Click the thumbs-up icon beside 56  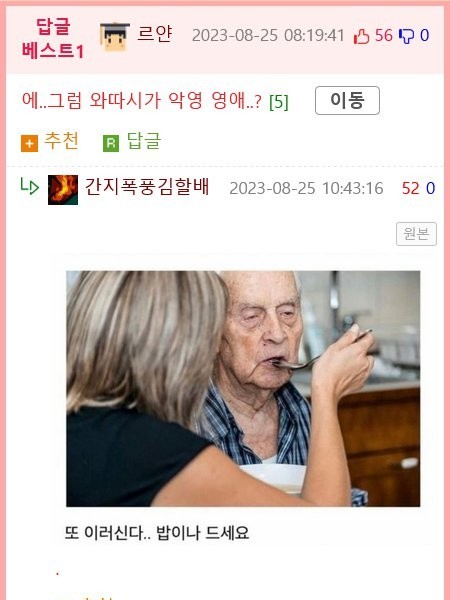[361, 36]
